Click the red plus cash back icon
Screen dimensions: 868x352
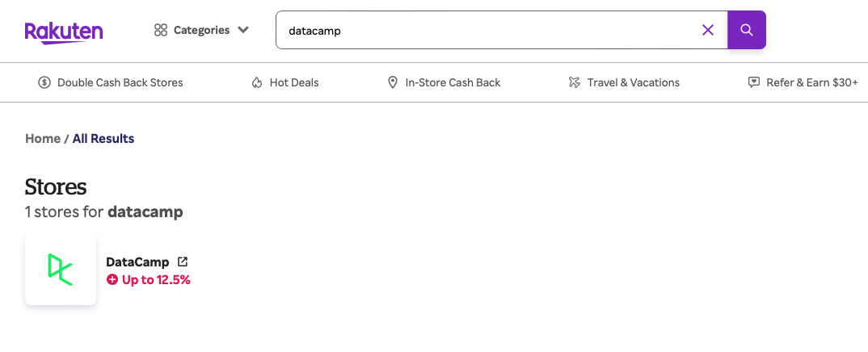[x=112, y=279]
